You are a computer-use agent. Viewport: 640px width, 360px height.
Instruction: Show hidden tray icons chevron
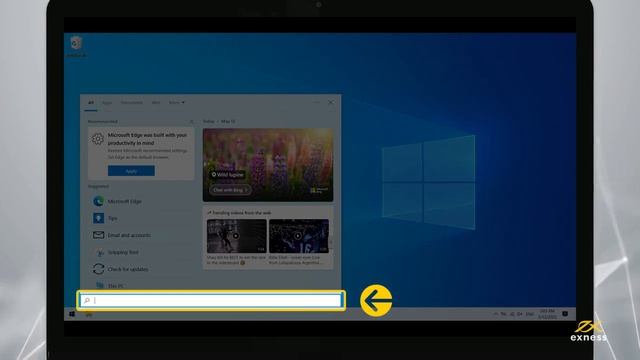(x=496, y=314)
